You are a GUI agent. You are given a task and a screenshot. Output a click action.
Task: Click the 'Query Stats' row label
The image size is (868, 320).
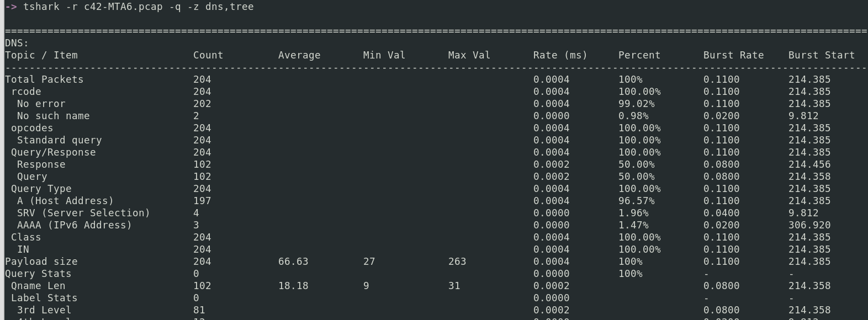(38, 274)
